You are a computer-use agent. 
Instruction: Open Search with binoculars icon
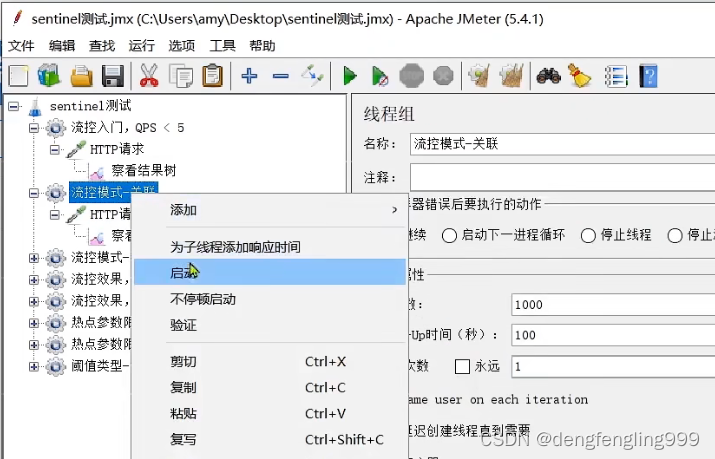click(549, 76)
